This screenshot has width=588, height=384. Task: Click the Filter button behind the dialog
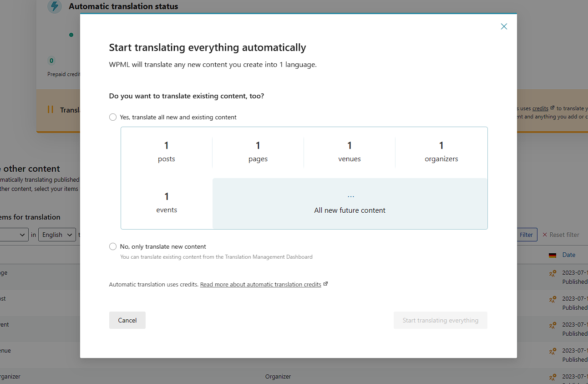tap(527, 235)
